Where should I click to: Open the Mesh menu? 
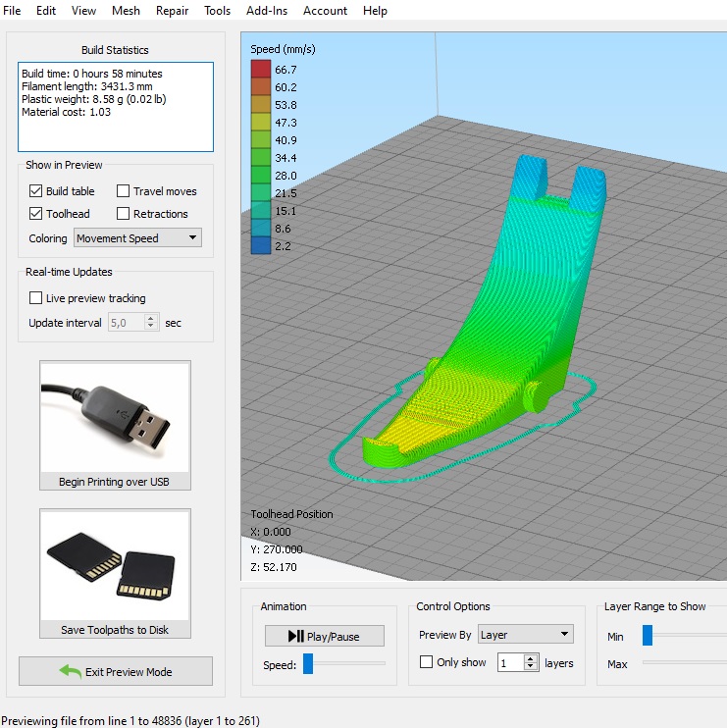(x=126, y=10)
